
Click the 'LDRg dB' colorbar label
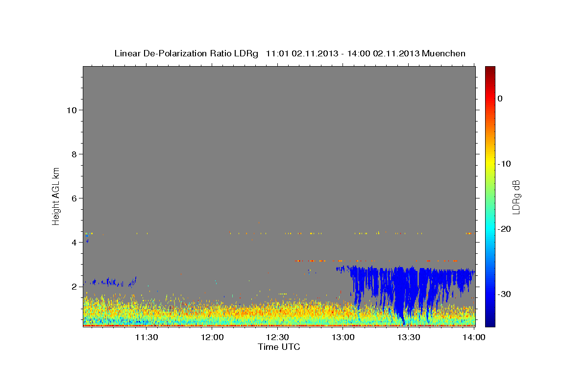pos(515,197)
